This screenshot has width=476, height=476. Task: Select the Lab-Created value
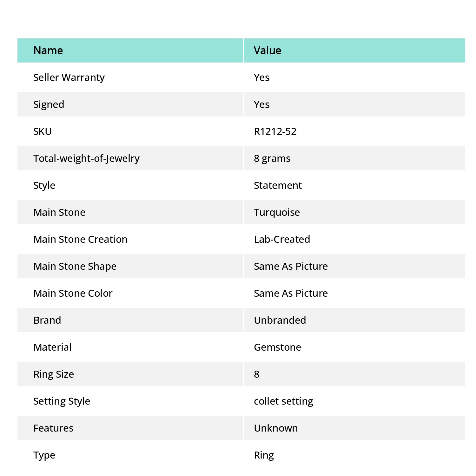(x=282, y=239)
